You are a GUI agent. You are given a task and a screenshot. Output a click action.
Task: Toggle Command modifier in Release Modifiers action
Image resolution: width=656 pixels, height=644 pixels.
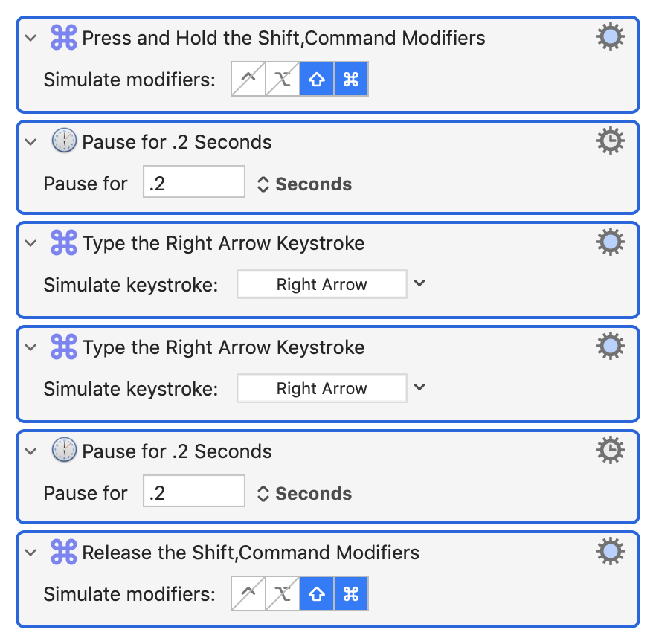coord(351,594)
